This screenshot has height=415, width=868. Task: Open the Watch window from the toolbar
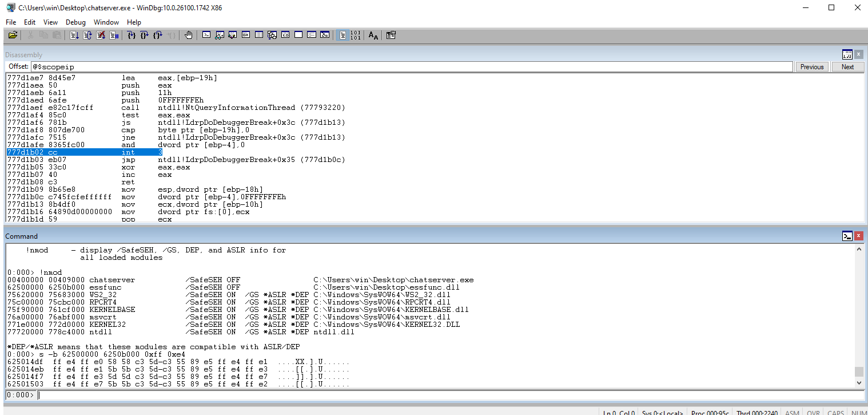pyautogui.click(x=220, y=35)
